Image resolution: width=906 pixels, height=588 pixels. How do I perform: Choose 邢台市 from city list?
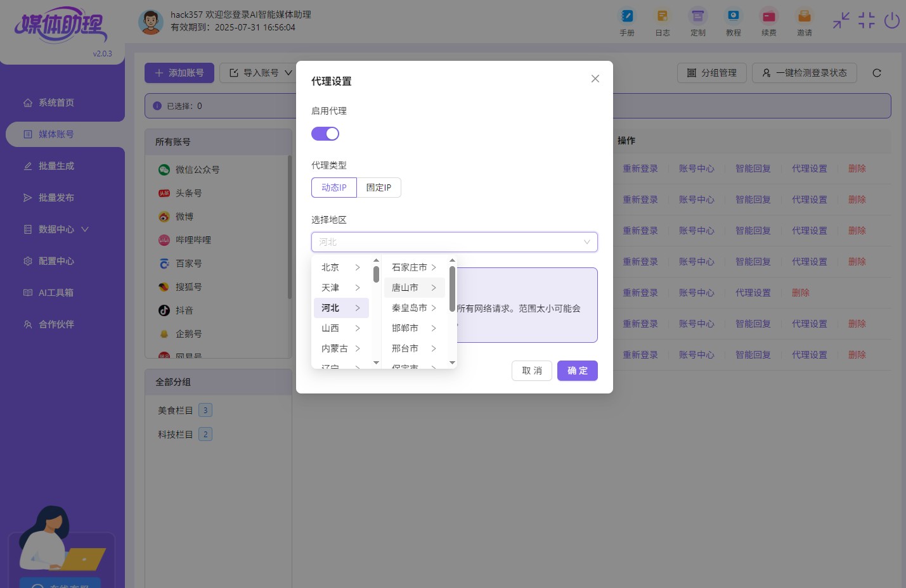click(414, 348)
